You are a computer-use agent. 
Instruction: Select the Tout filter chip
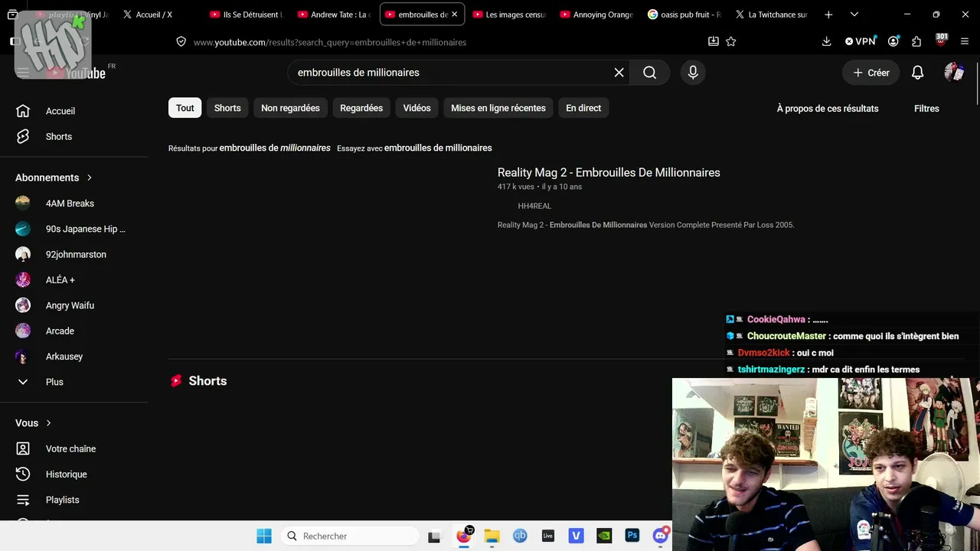pos(185,108)
